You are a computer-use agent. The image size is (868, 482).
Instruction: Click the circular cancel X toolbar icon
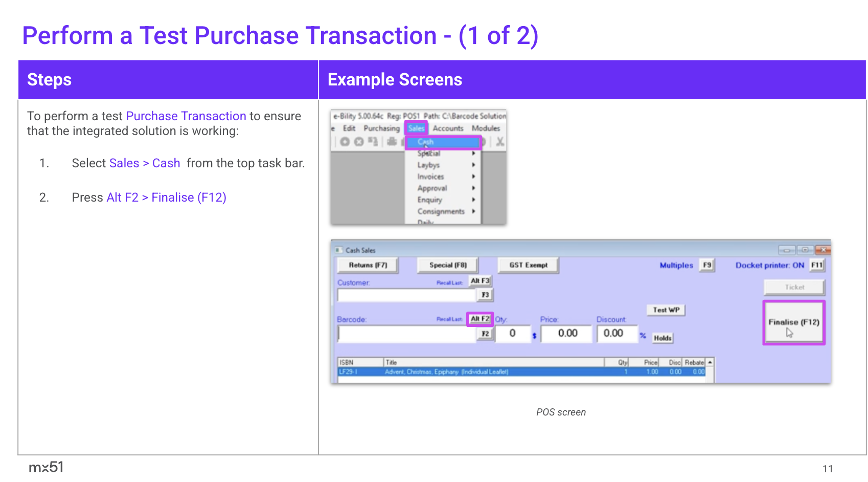359,142
